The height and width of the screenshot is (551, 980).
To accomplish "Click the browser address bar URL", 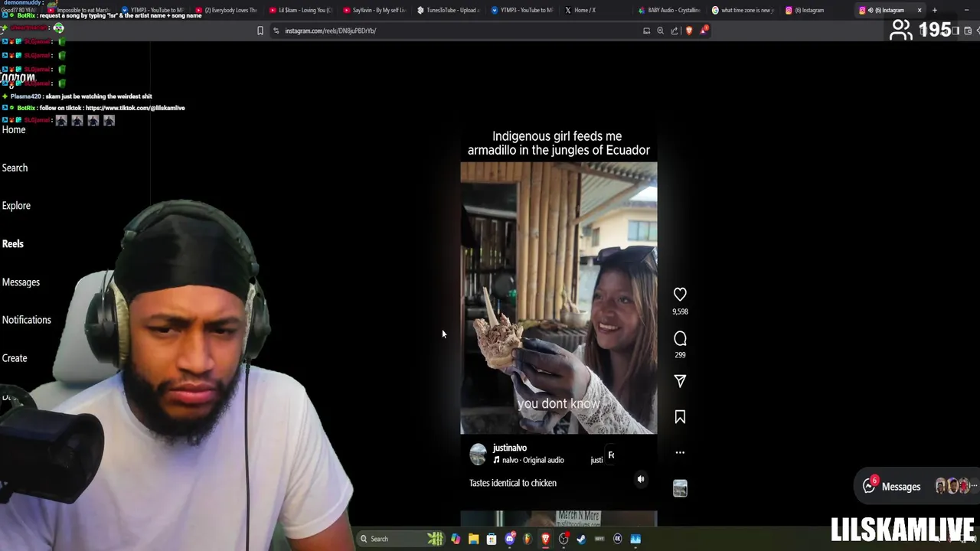I will click(x=330, y=31).
